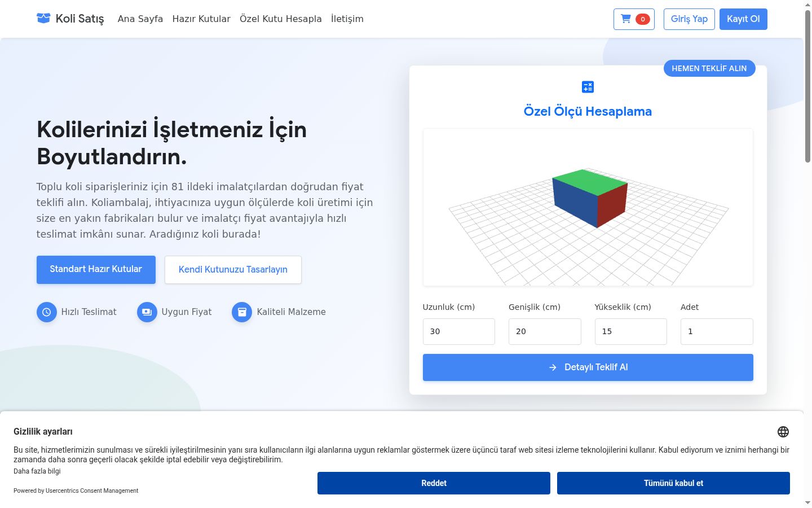Reject cookies with Reddet
Viewport: 812px width, 508px height.
click(434, 483)
